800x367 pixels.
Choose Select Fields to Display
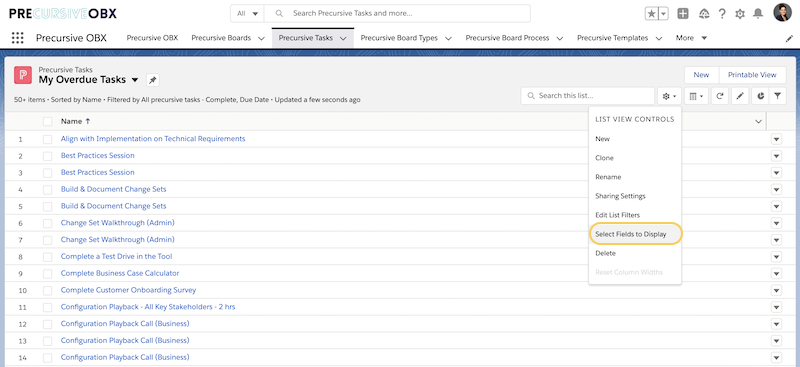635,234
